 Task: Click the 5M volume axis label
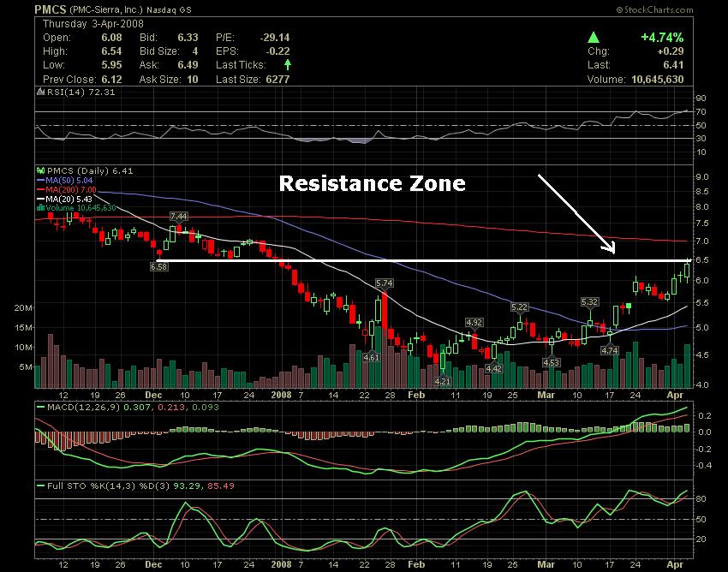26,367
